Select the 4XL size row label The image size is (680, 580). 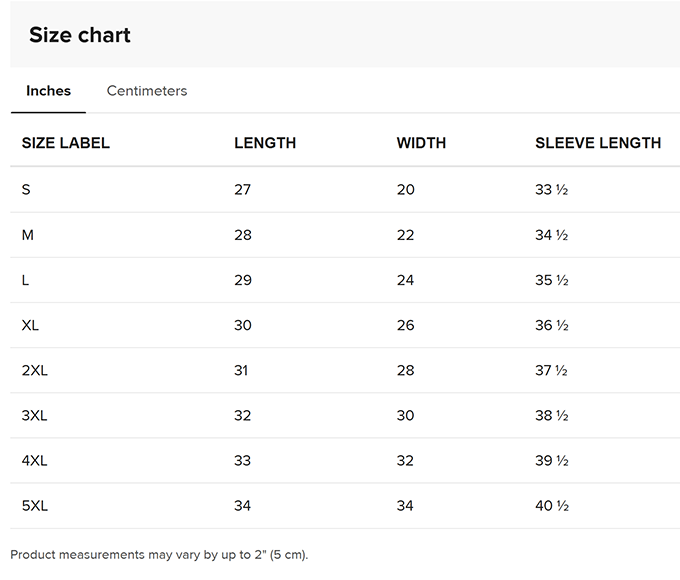pos(35,460)
